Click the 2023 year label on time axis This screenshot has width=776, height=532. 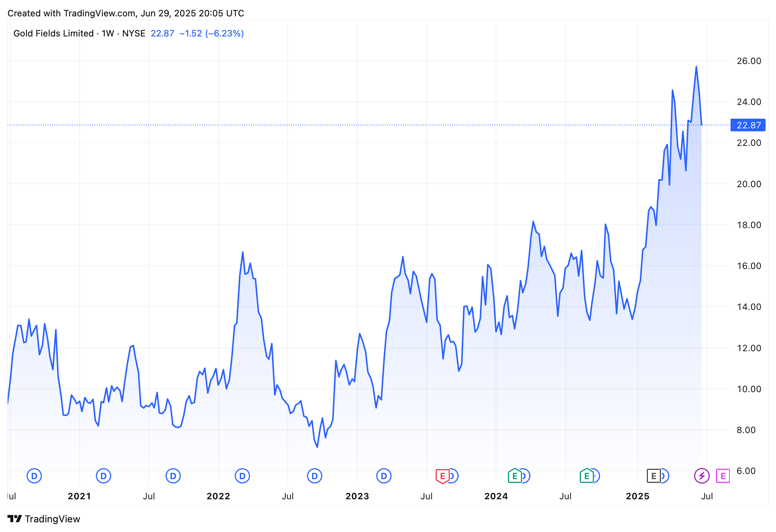tap(357, 496)
